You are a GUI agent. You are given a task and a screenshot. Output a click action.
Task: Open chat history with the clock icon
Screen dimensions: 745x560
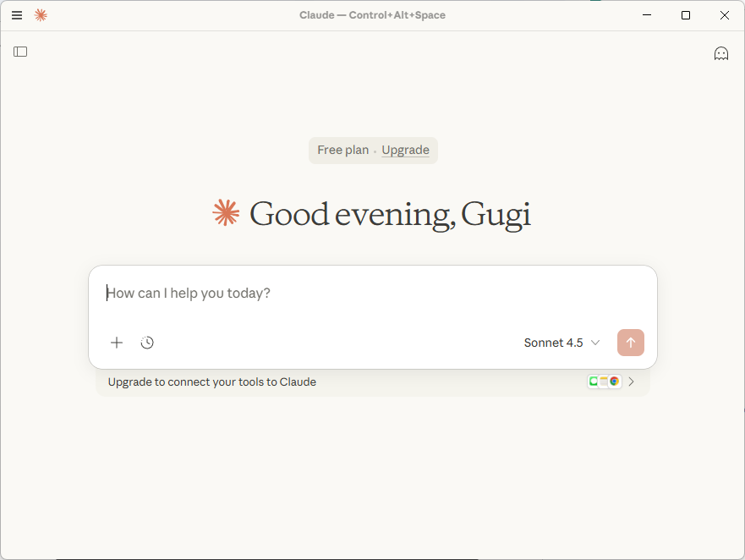coord(146,343)
